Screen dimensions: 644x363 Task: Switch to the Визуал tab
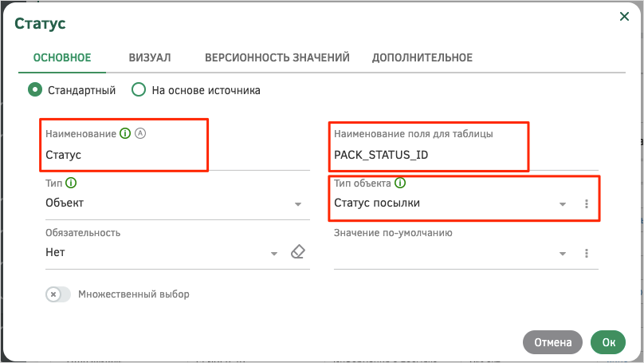click(x=150, y=57)
